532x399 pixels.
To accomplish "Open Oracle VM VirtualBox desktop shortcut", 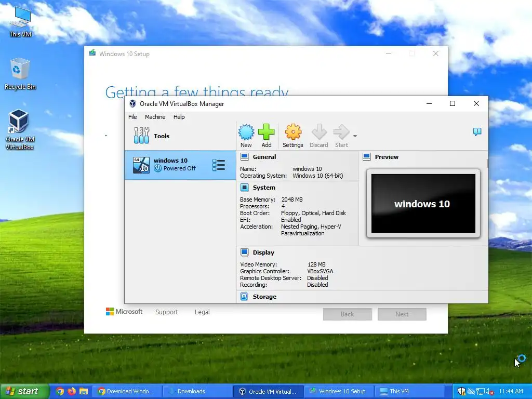I will [20, 129].
